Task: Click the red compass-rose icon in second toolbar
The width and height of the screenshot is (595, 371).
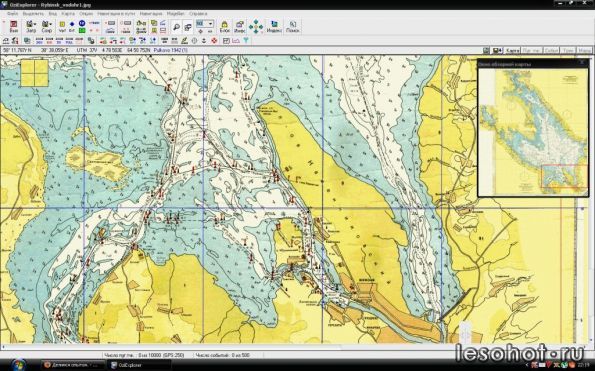Action: pos(214,41)
